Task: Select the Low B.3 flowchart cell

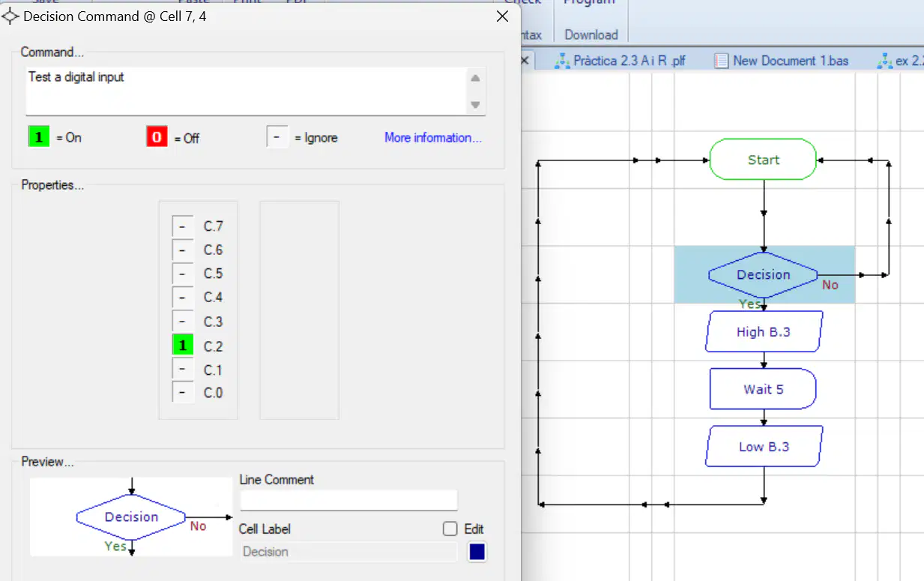Action: tap(764, 446)
